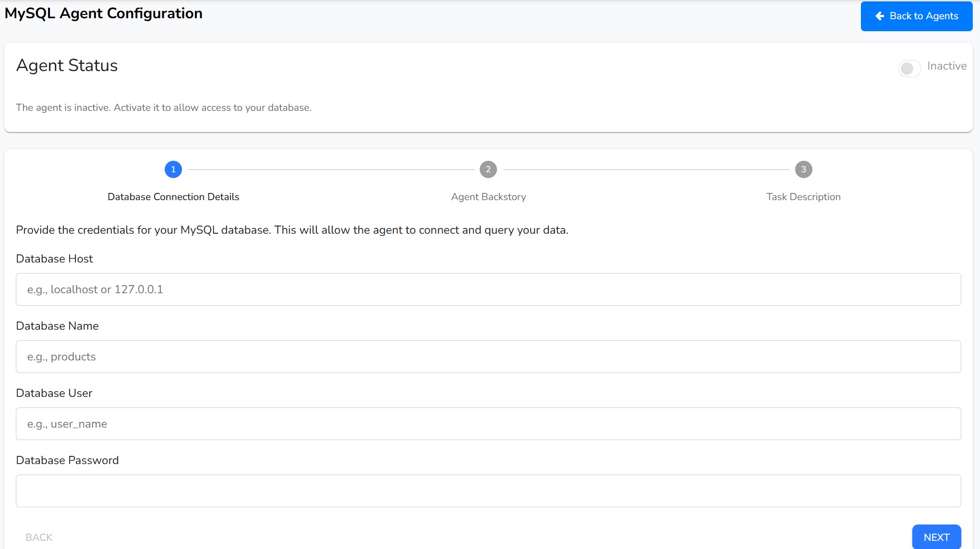The image size is (980, 549).
Task: Click the Inactive status label
Action: pyautogui.click(x=946, y=66)
